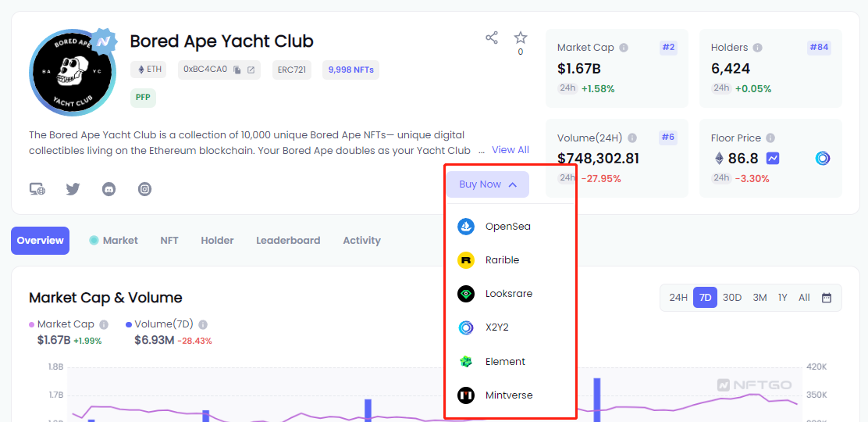This screenshot has width=868, height=422.
Task: Click the 6,424 holders value
Action: [731, 69]
